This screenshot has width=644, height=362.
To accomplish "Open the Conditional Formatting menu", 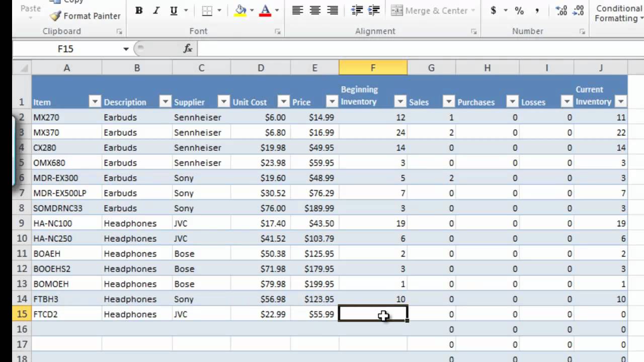I will 618,14.
